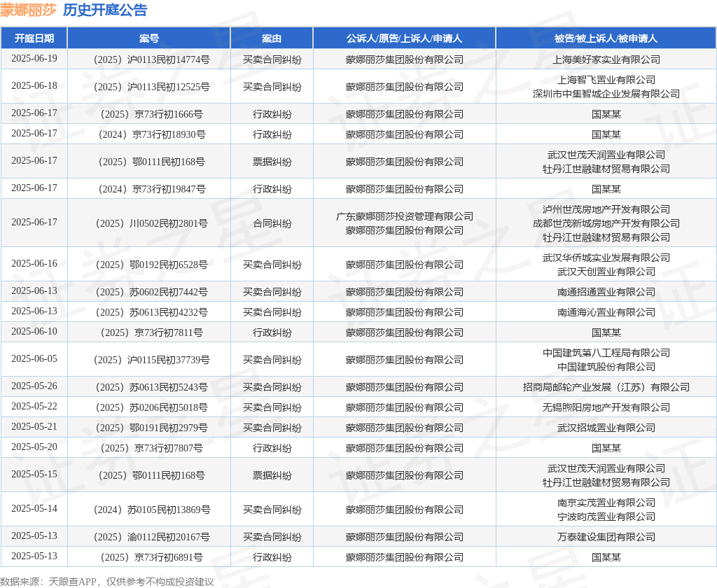Click defendant 武汉天创置业有限公司
717x588 pixels.
pos(606,272)
